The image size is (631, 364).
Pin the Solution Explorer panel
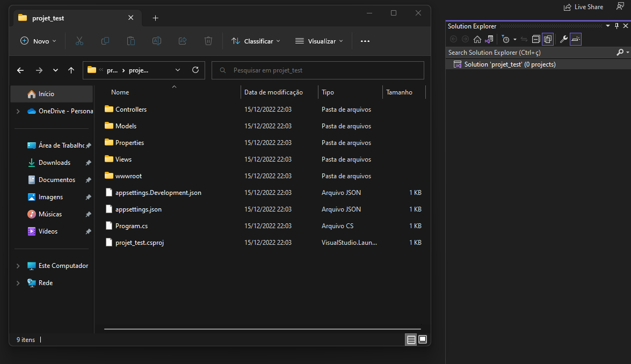click(x=617, y=26)
